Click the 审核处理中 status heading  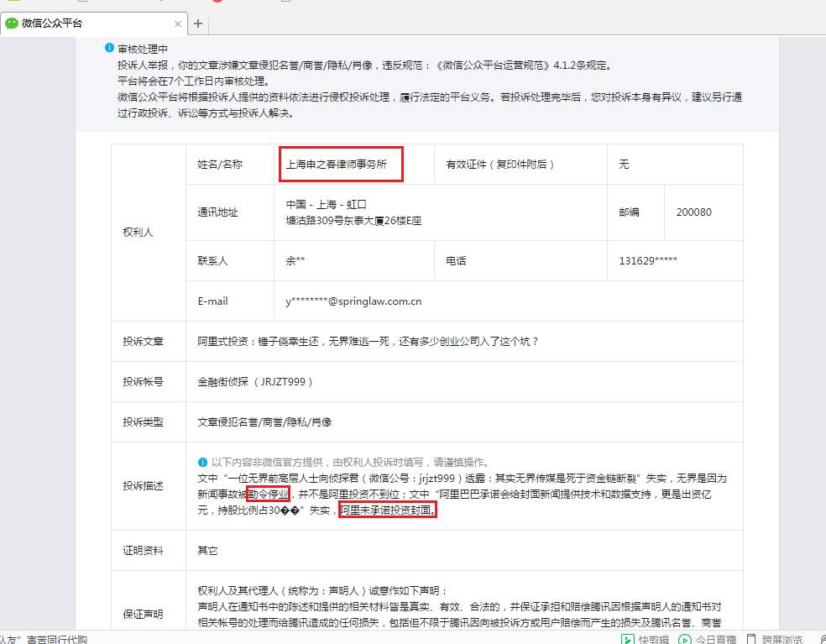pyautogui.click(x=143, y=49)
